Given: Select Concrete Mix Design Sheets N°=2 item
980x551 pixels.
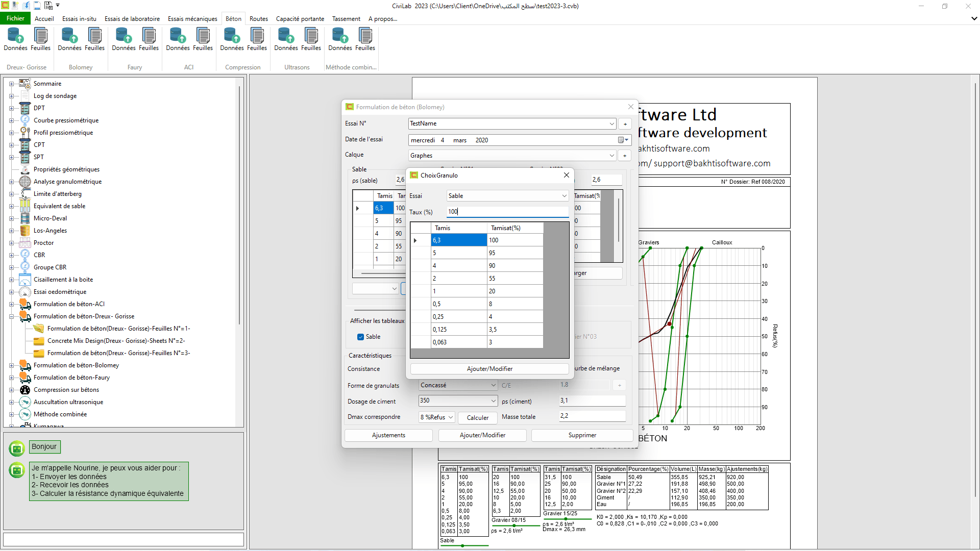Looking at the screenshot, I should coord(116,341).
